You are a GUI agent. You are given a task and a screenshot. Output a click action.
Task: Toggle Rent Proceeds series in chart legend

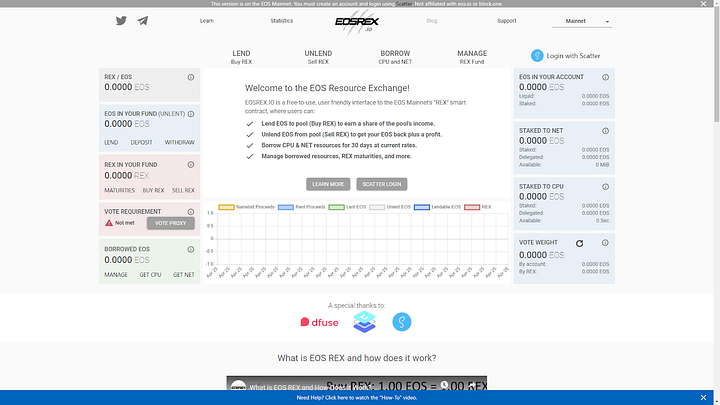[301, 207]
